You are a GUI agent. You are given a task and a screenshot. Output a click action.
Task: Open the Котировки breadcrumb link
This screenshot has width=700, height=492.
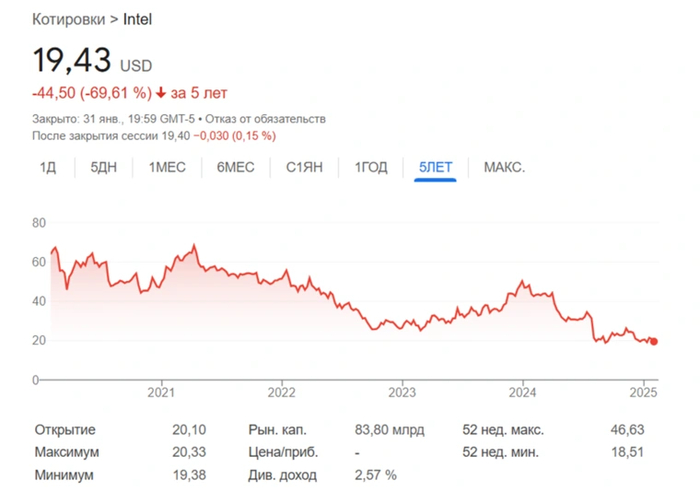coord(71,19)
